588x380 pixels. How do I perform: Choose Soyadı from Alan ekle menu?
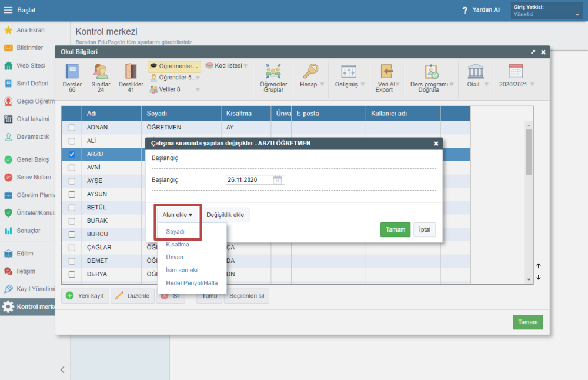click(175, 232)
